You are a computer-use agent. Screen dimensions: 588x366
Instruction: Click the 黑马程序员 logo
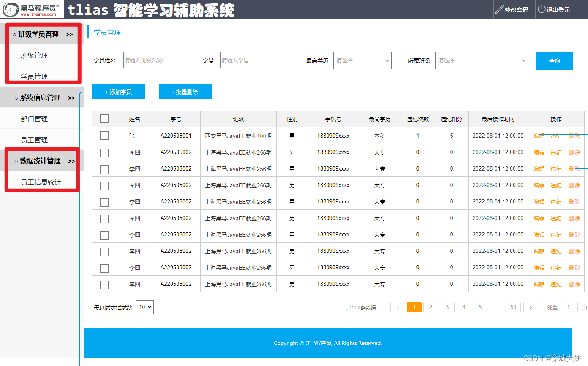(32, 9)
